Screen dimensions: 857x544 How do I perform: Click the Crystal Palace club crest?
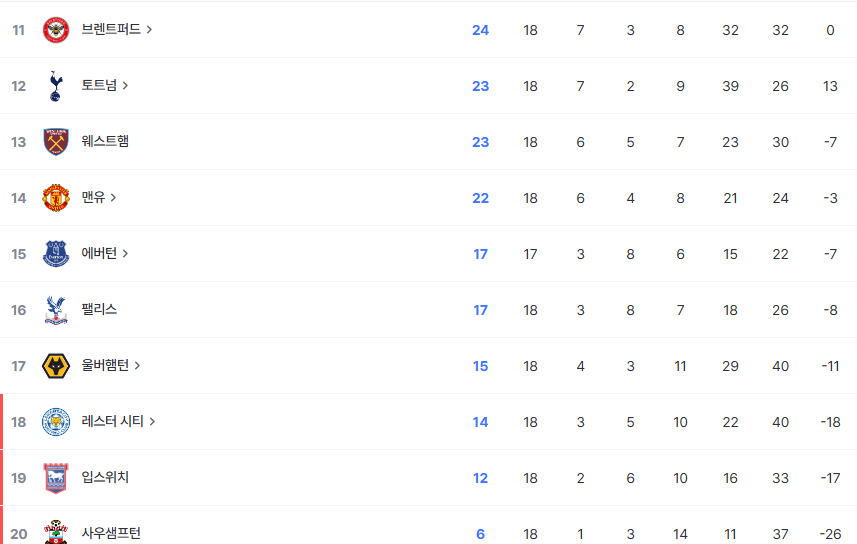pos(56,310)
